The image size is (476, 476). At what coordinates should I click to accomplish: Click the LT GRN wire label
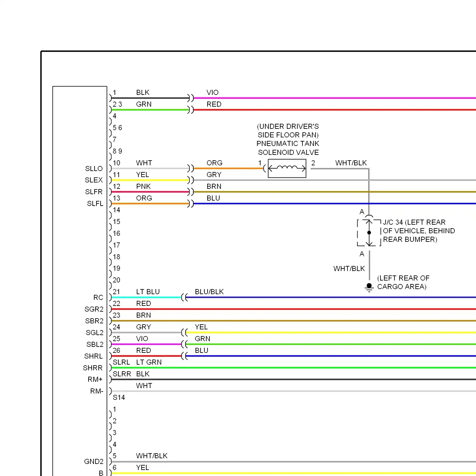click(x=149, y=362)
